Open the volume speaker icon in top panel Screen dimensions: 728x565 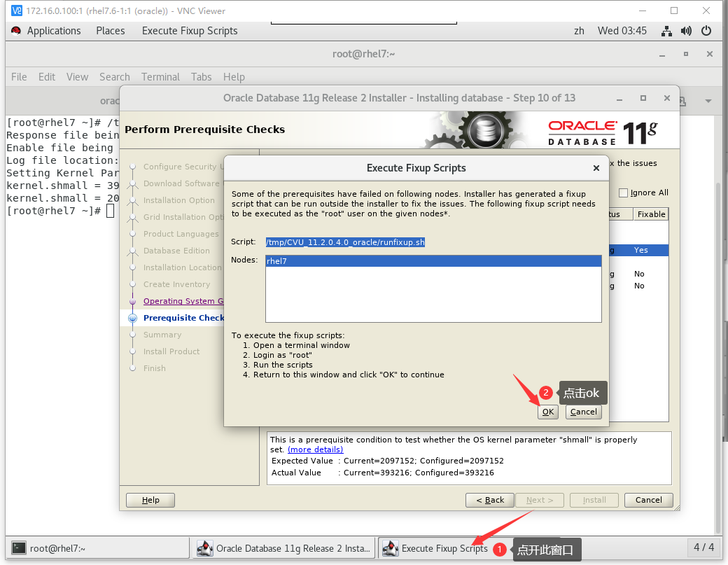[x=686, y=31]
